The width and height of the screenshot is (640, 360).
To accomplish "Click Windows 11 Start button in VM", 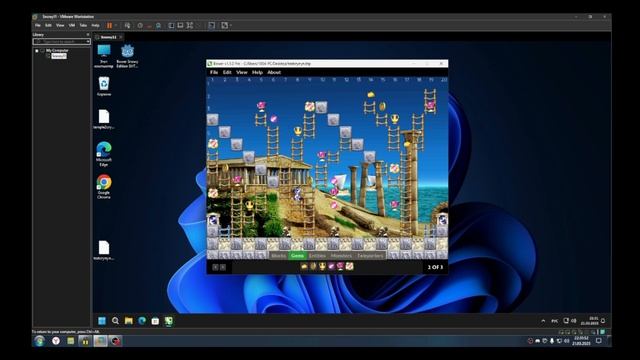I will (102, 321).
